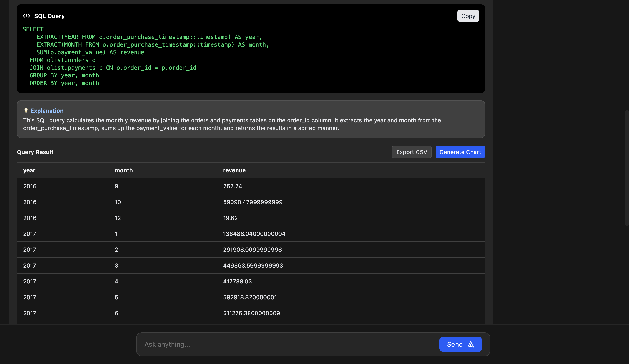Click the ORDER BY year, month line
Image resolution: width=629 pixels, height=364 pixels.
click(x=64, y=83)
